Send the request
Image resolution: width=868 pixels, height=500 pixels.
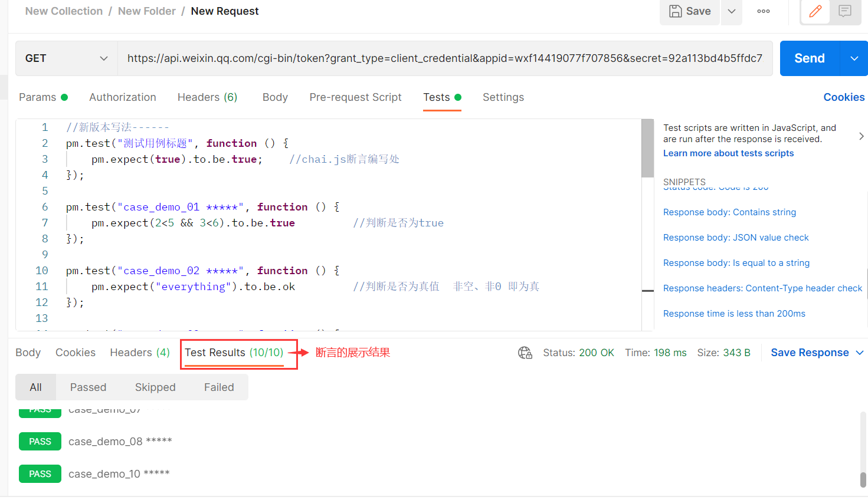point(810,58)
